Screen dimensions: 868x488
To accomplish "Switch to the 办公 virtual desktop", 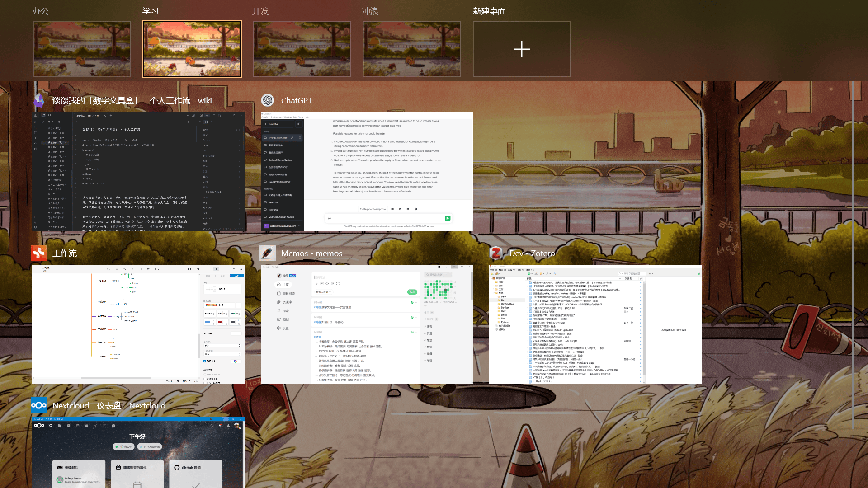I will (82, 49).
